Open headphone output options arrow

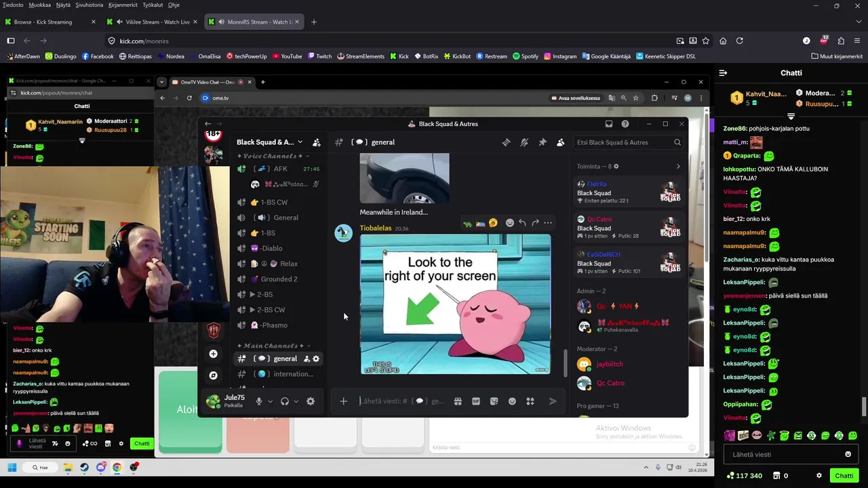click(296, 401)
